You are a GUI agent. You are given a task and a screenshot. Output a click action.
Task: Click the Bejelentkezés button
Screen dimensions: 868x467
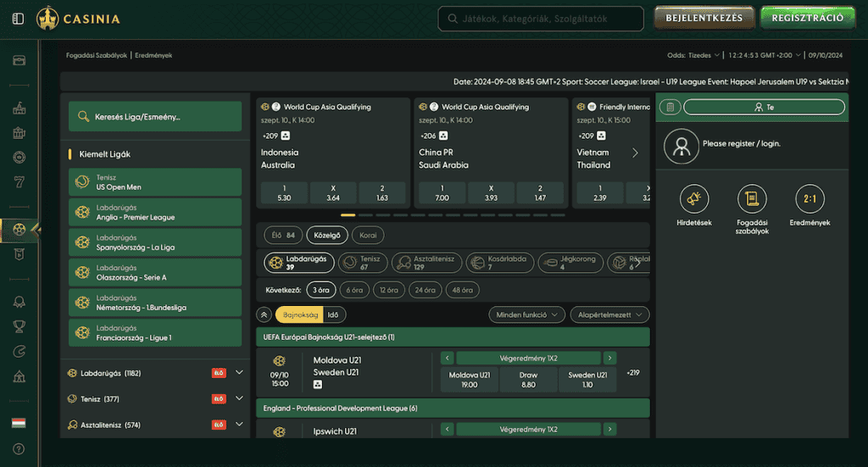click(704, 18)
